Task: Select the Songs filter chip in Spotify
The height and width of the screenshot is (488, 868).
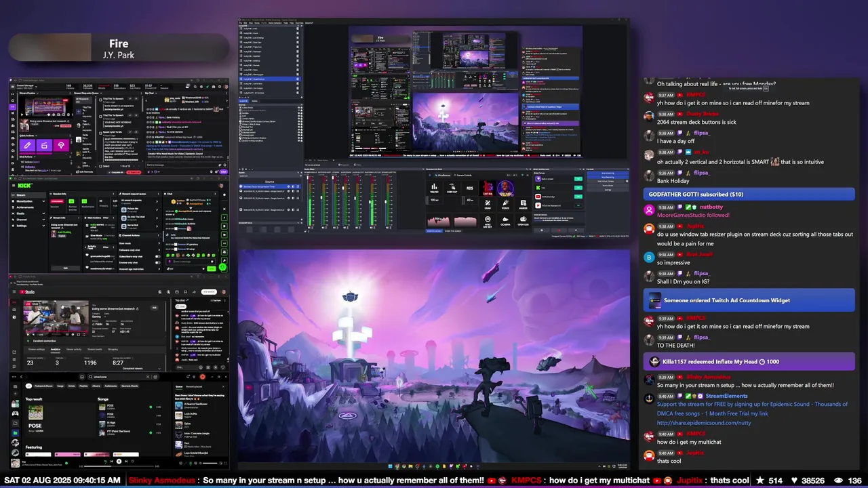Action: tap(60, 386)
